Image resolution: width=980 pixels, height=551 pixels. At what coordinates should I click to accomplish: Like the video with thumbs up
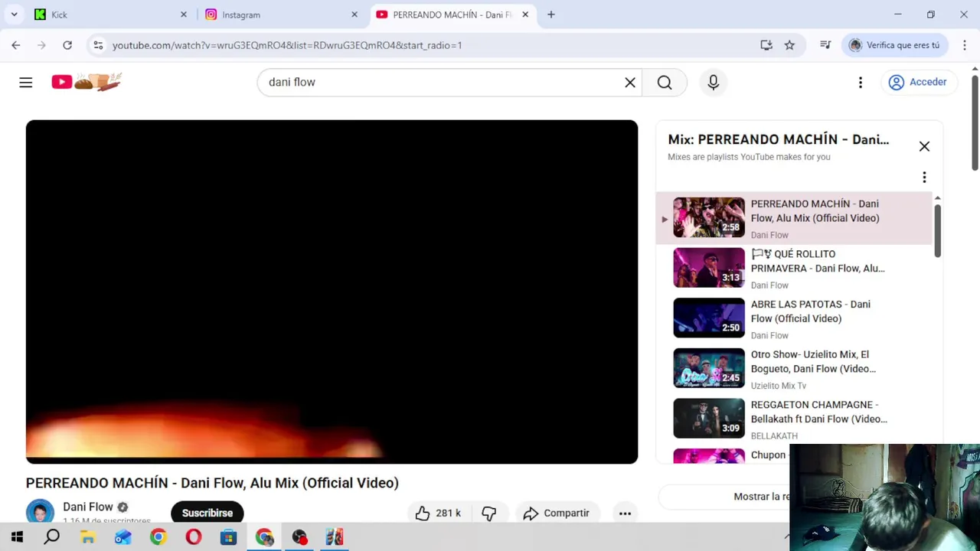pos(438,513)
